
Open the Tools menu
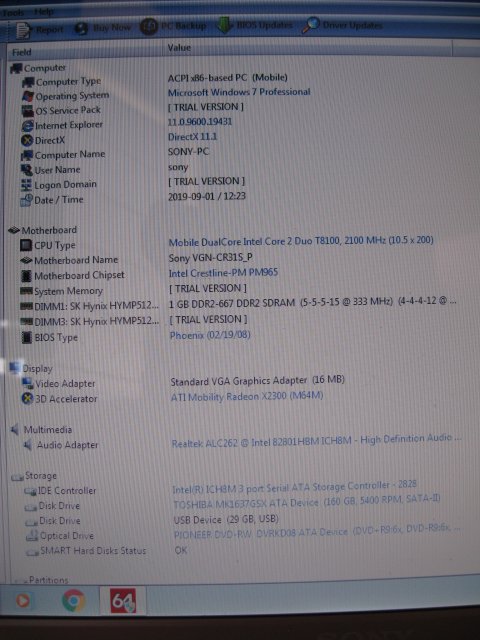[12, 13]
